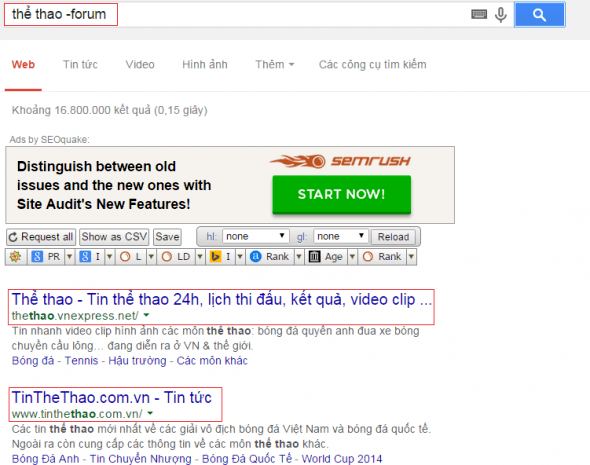The width and height of the screenshot is (590, 465).
Task: Click the SEMrush L links parameter
Action: pos(131,257)
